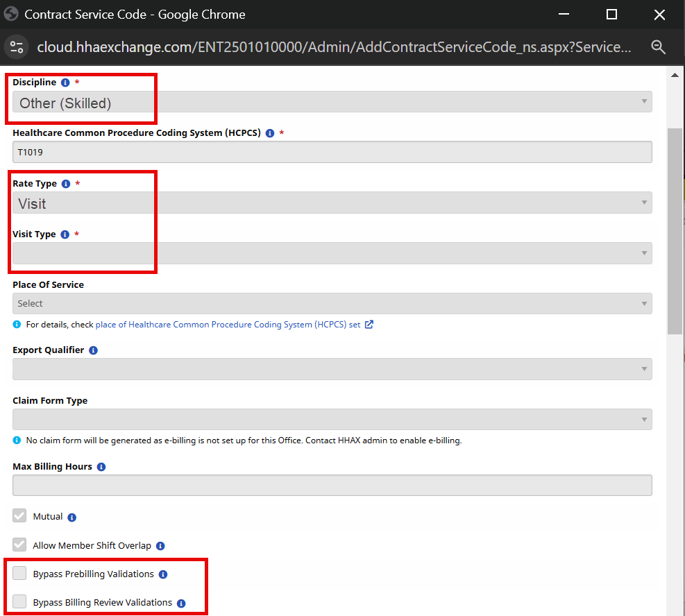
Task: Click Bypass Prebilling Validations info icon
Action: point(163,574)
